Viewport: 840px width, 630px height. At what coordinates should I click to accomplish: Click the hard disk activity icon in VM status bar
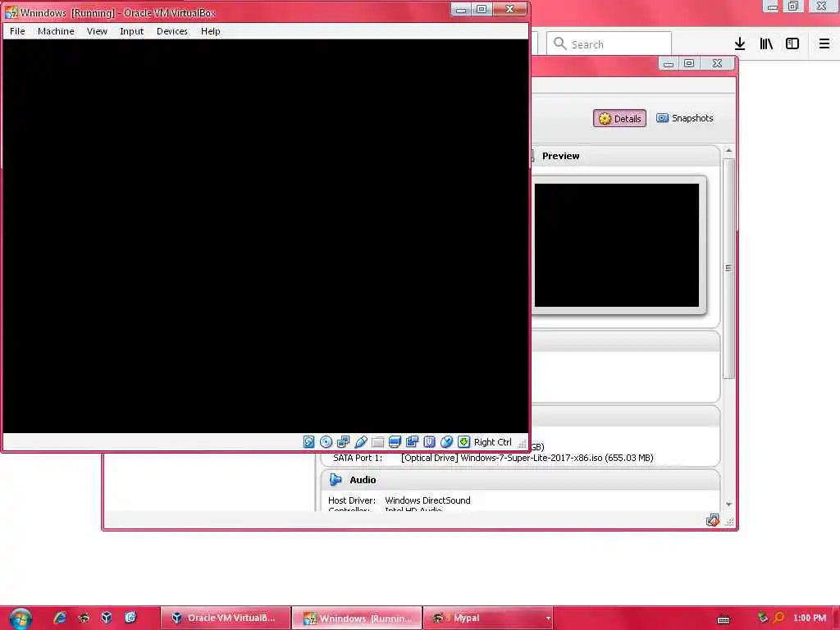[309, 442]
